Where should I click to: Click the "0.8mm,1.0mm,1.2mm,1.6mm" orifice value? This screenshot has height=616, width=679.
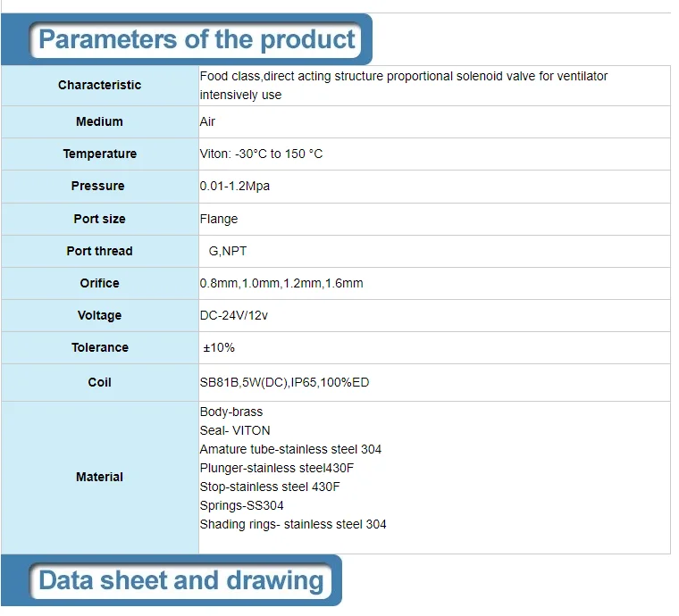pos(281,283)
